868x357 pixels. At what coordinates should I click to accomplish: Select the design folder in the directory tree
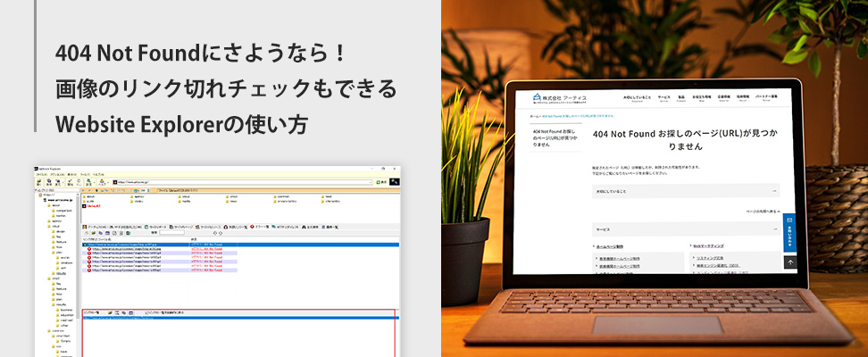coord(61,231)
